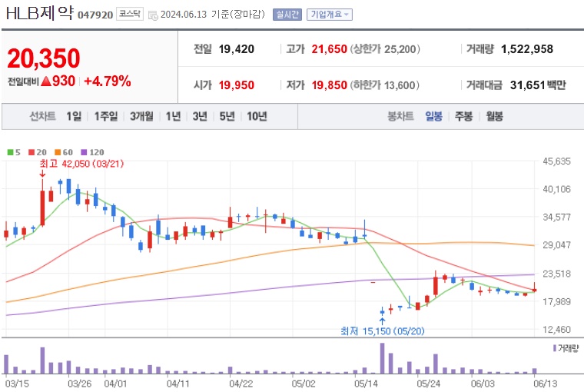Click the 06/13 date axis label
The height and width of the screenshot is (392, 584).
click(x=546, y=384)
